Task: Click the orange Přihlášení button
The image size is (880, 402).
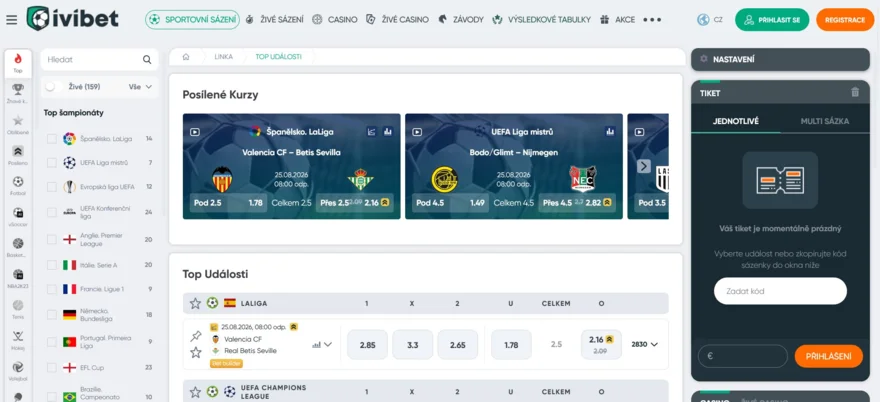Action: pyautogui.click(x=828, y=357)
